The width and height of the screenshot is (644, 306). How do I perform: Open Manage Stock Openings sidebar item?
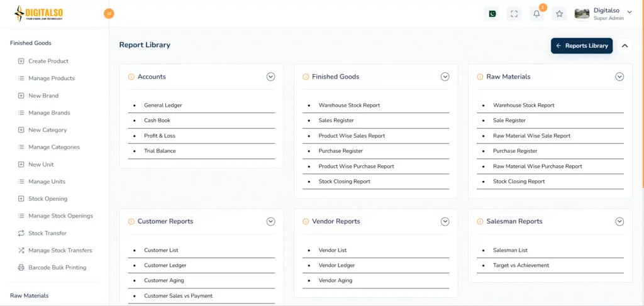(x=60, y=216)
